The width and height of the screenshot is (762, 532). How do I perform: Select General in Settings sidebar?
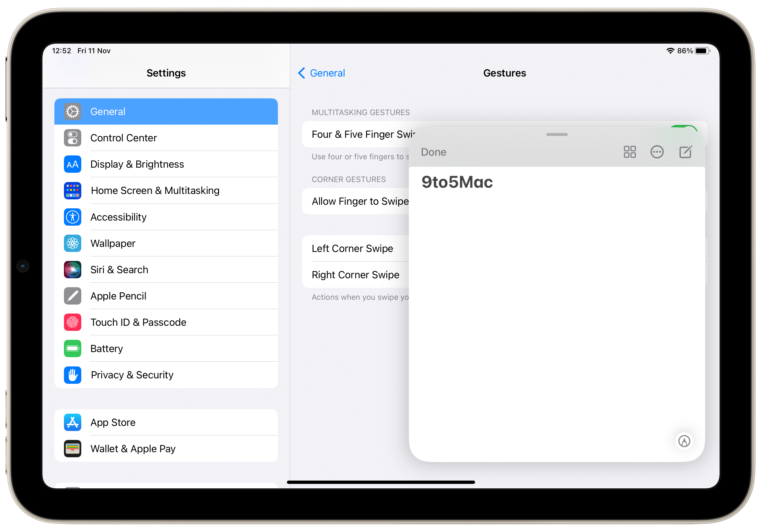166,112
